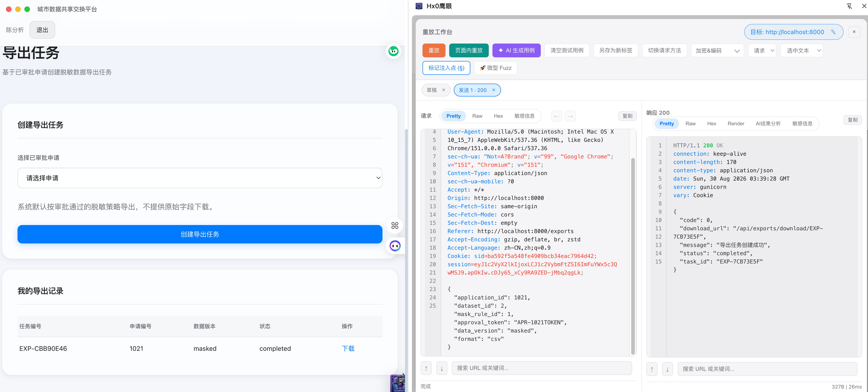Open request 敏感信息 tab
The image size is (868, 392).
[x=524, y=116]
